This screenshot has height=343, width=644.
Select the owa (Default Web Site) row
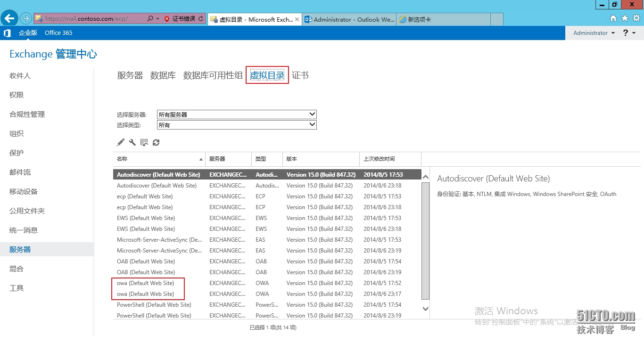click(x=146, y=283)
